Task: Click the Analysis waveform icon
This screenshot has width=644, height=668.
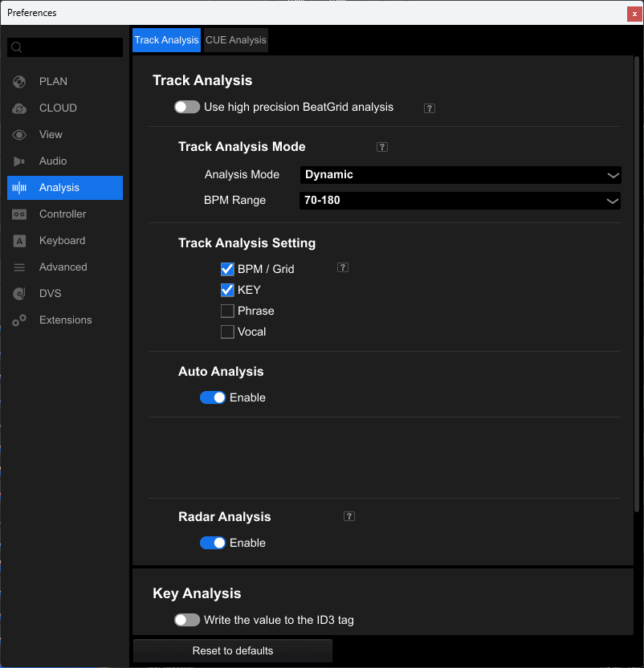Action: [x=19, y=187]
